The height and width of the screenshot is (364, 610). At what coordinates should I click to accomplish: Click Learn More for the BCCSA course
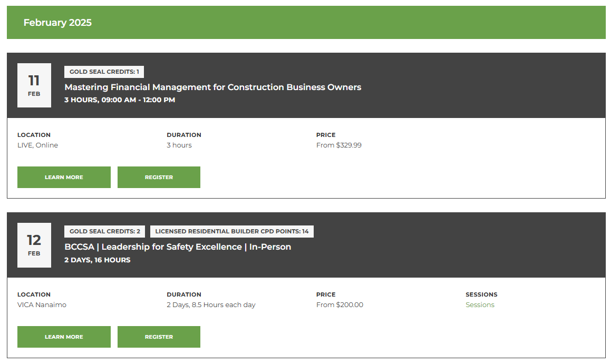[64, 337]
